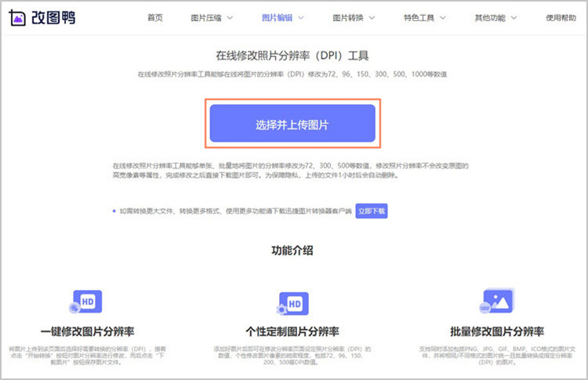The height and width of the screenshot is (380, 588).
Task: Click the 改图鸭 logo icon
Action: click(19, 17)
